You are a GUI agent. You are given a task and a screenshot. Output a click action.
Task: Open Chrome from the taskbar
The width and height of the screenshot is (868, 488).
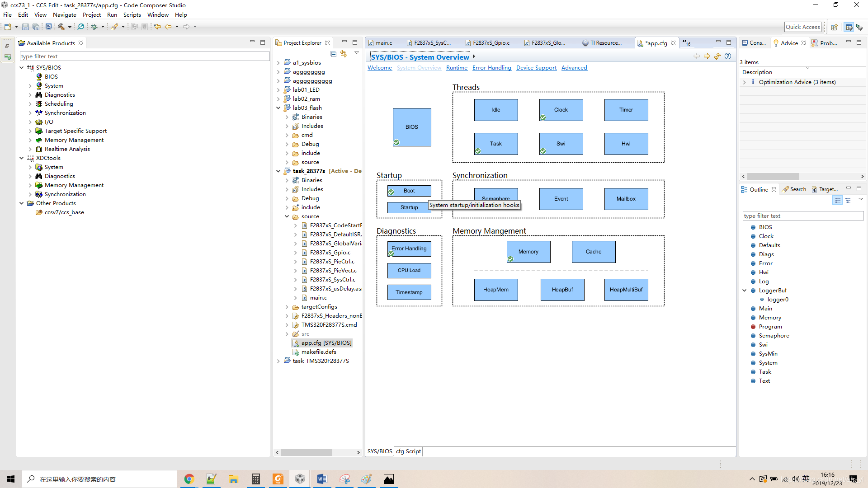click(x=189, y=479)
